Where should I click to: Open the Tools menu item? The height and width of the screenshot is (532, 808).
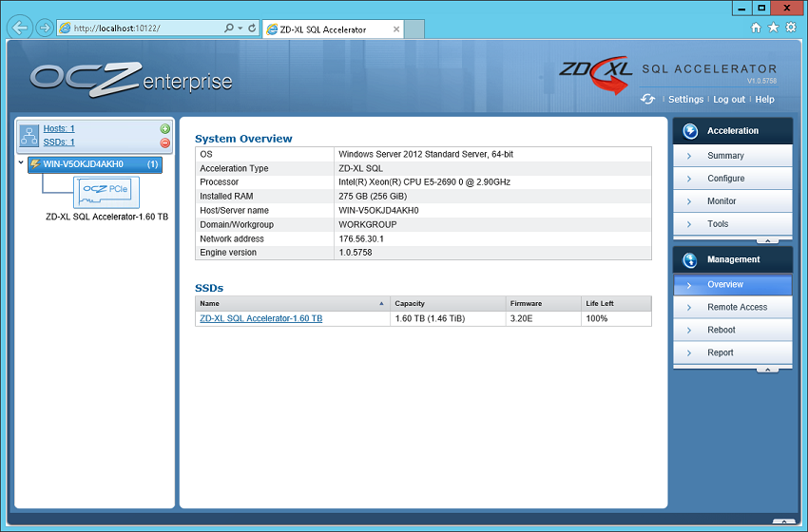(732, 223)
